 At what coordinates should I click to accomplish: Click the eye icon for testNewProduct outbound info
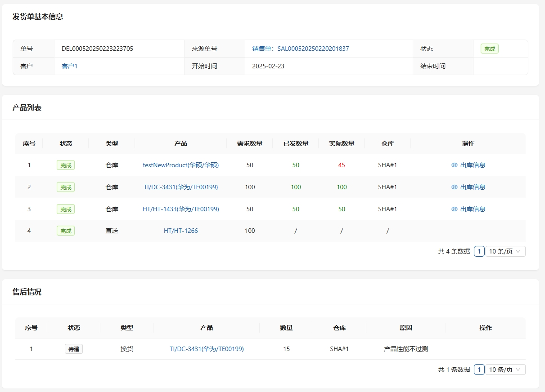454,165
